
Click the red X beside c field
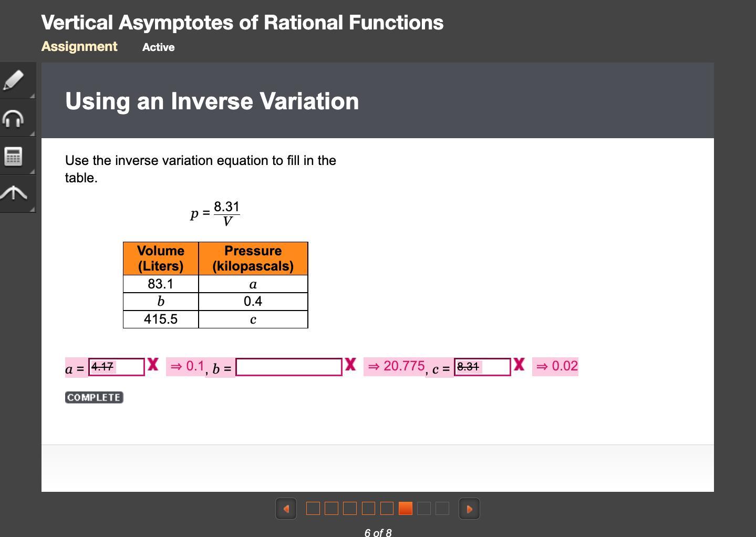pos(519,365)
